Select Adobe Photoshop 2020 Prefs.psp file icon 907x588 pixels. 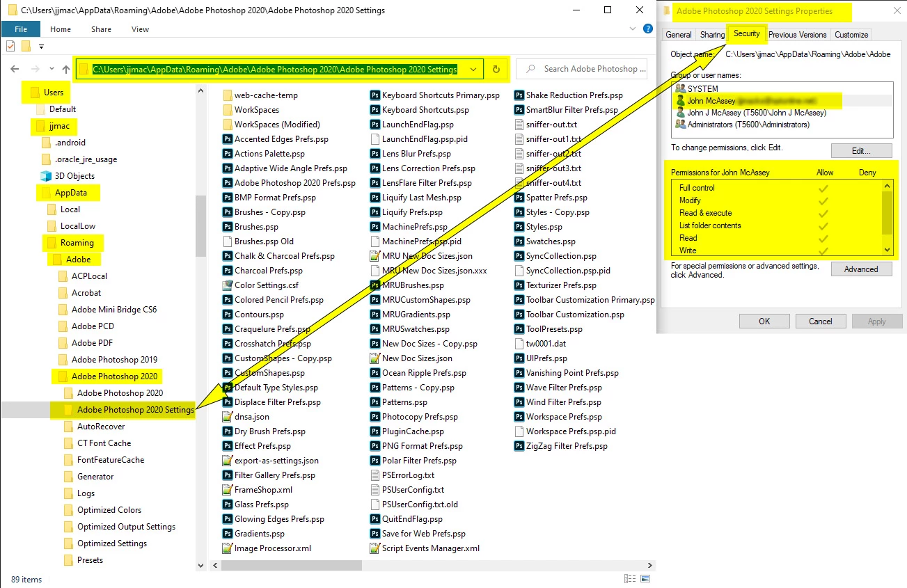[227, 183]
